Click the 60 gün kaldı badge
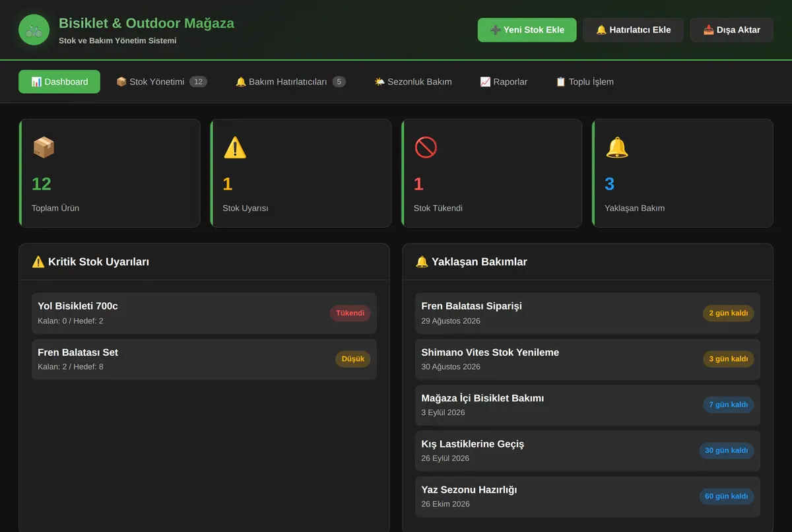The image size is (792, 532). click(x=727, y=496)
